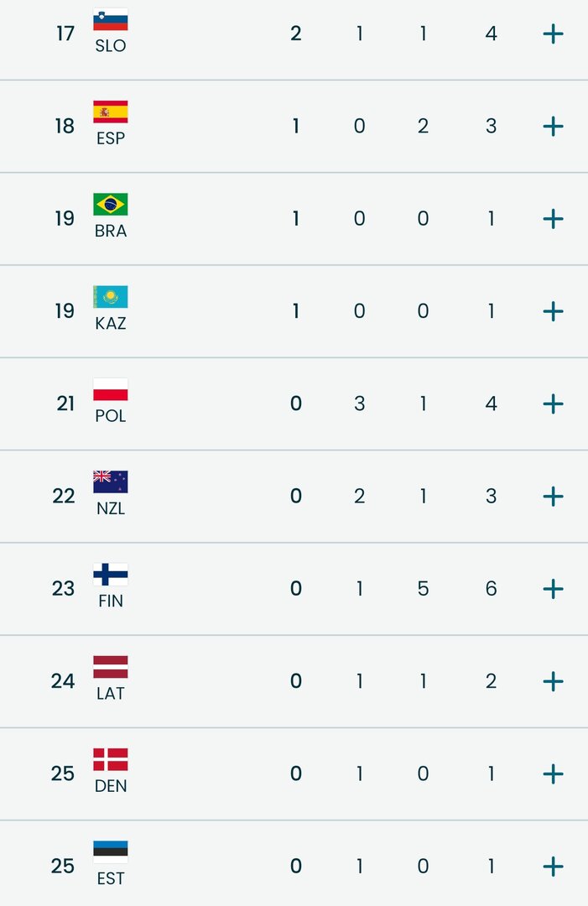588x906 pixels.
Task: Expand details for SLO row
Action: click(x=552, y=34)
